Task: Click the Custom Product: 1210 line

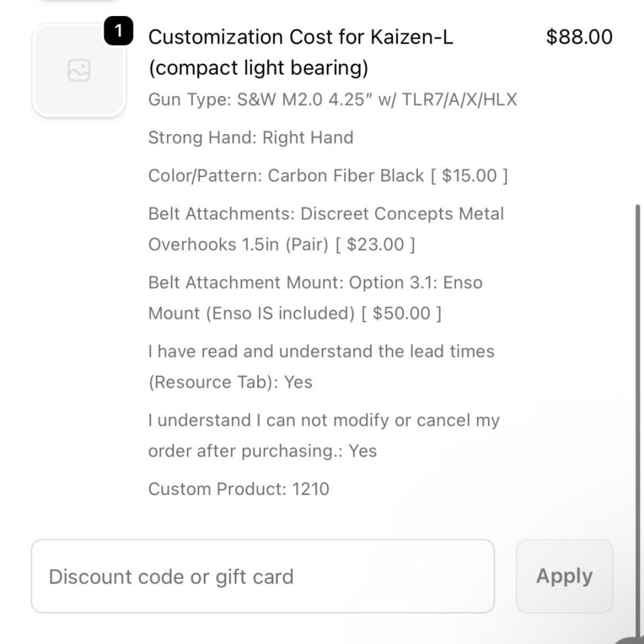Action: pos(238,488)
